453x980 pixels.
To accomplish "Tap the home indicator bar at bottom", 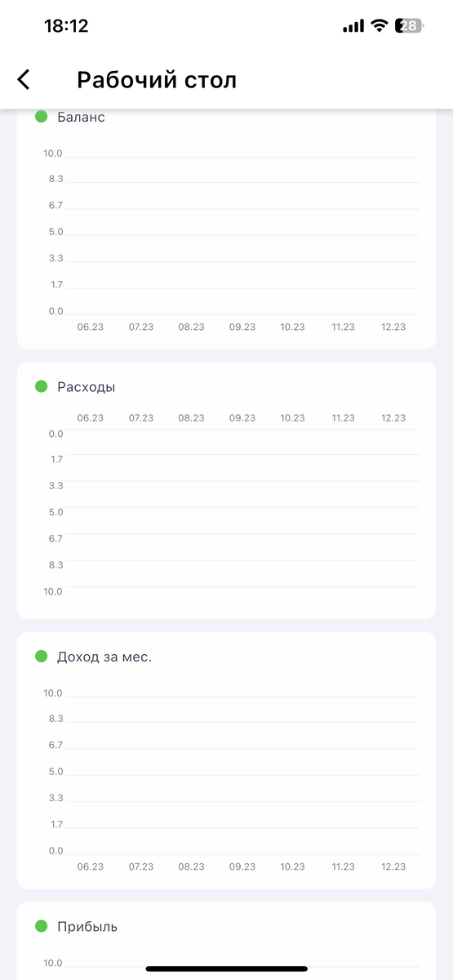I will [226, 969].
